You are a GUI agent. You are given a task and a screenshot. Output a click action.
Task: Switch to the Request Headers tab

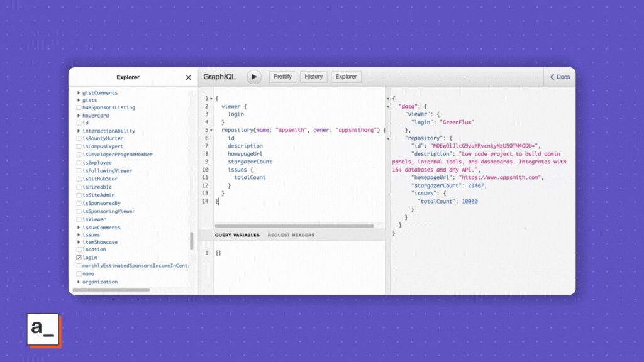tap(291, 235)
